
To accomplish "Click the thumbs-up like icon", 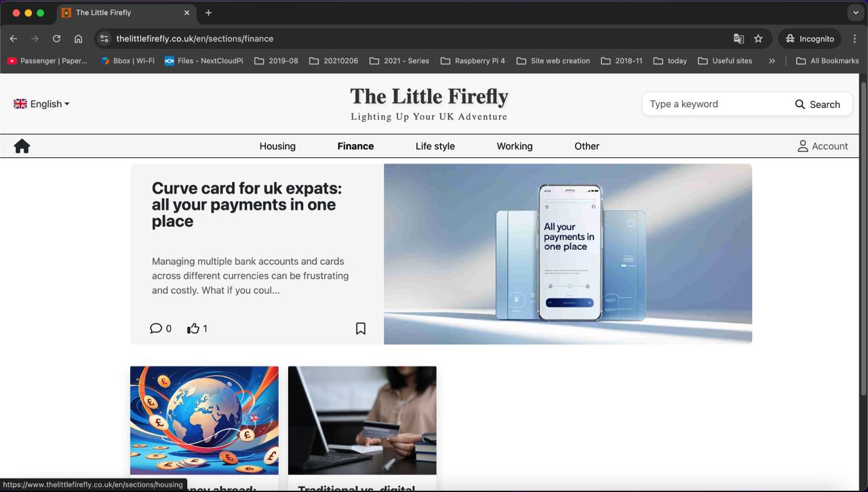I will click(x=193, y=328).
